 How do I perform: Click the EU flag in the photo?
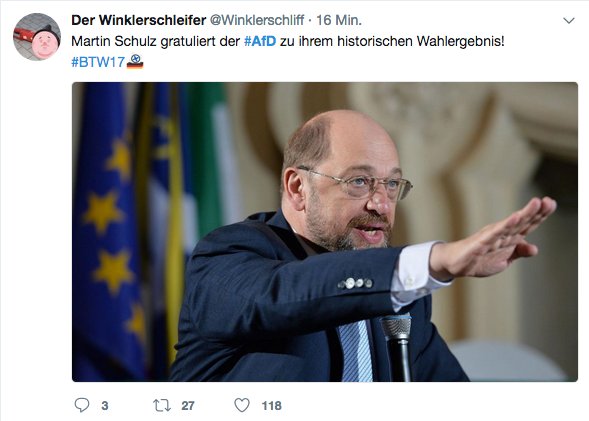(107, 233)
